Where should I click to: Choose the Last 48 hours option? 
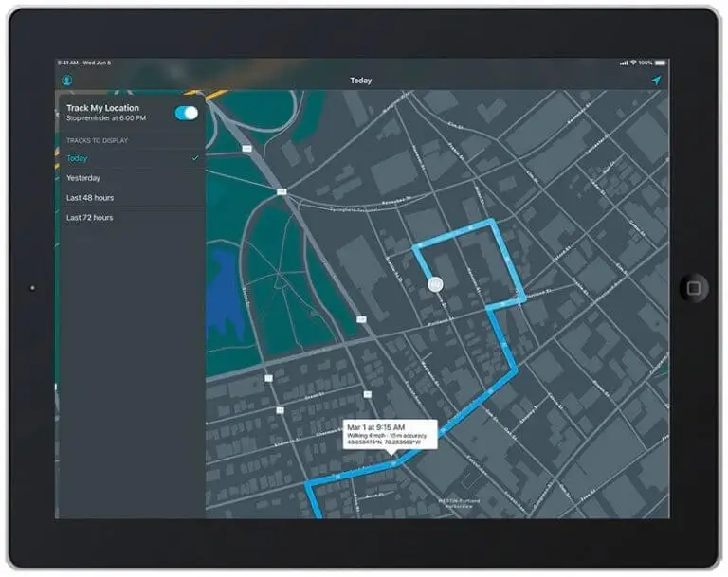[90, 198]
